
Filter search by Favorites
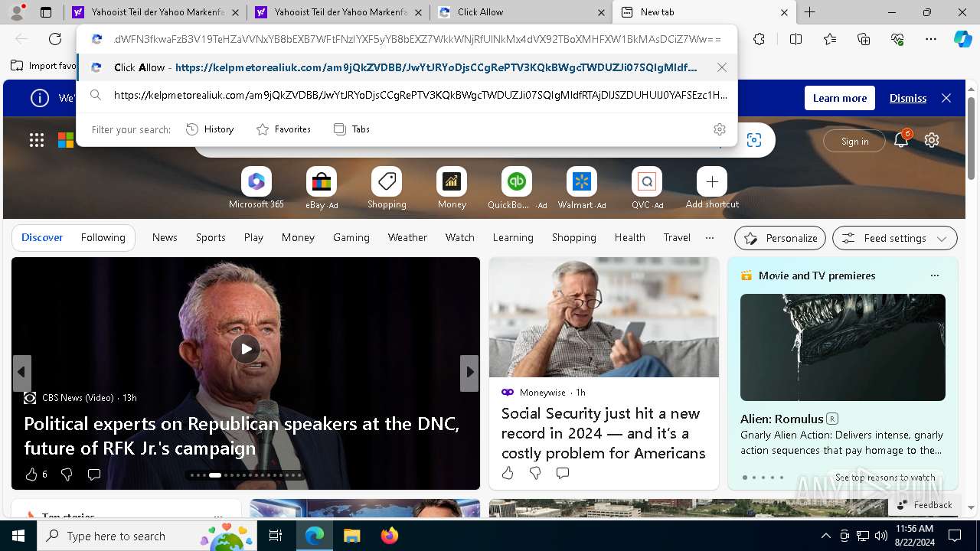(283, 129)
